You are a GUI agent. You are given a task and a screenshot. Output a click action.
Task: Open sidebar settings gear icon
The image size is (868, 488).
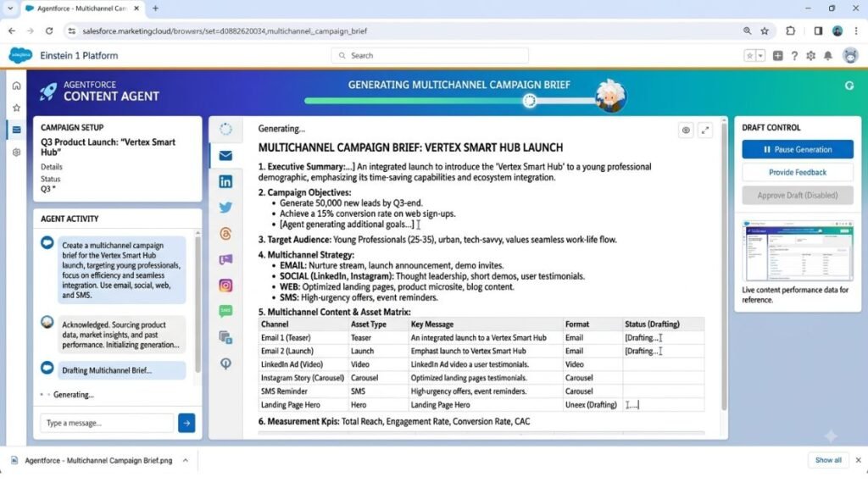point(17,152)
